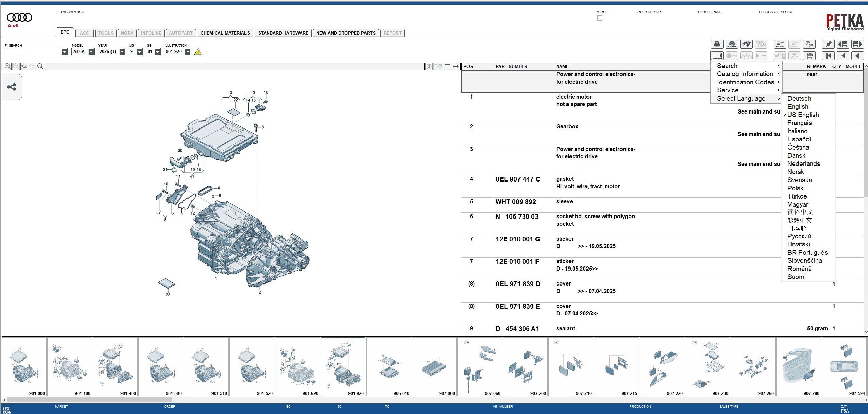Enable the STOCK checkbox
Screen dimensions: 868x414
coord(600,18)
